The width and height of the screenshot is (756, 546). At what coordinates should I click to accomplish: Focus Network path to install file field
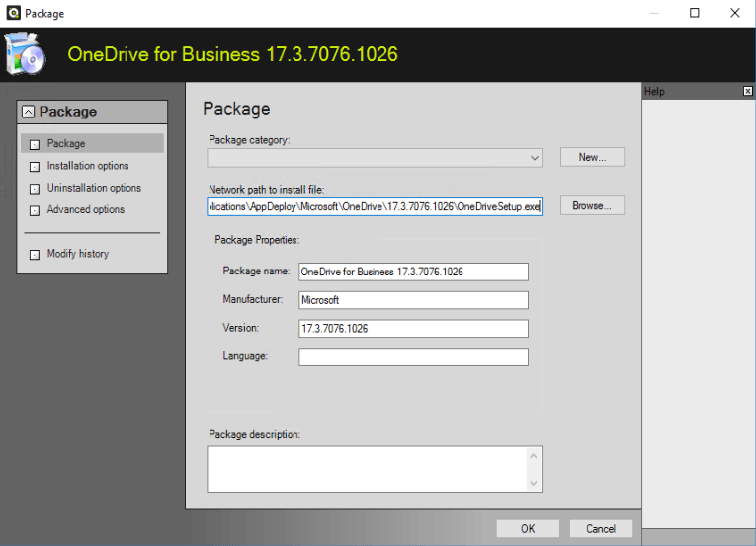pyautogui.click(x=375, y=206)
